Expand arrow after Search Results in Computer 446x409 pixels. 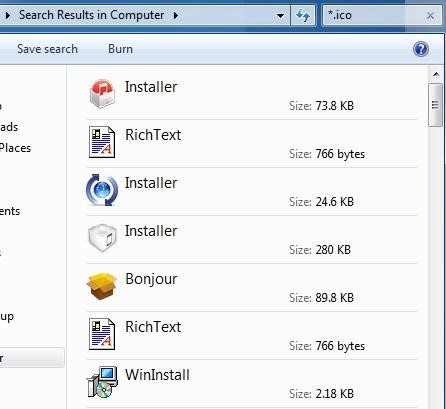(x=176, y=15)
